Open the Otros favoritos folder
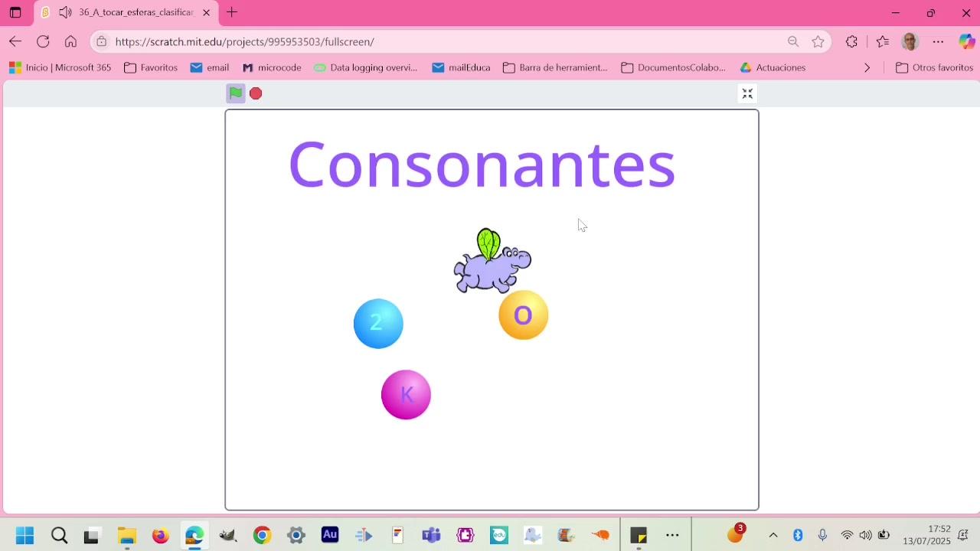Viewport: 980px width, 551px height. pyautogui.click(x=934, y=67)
